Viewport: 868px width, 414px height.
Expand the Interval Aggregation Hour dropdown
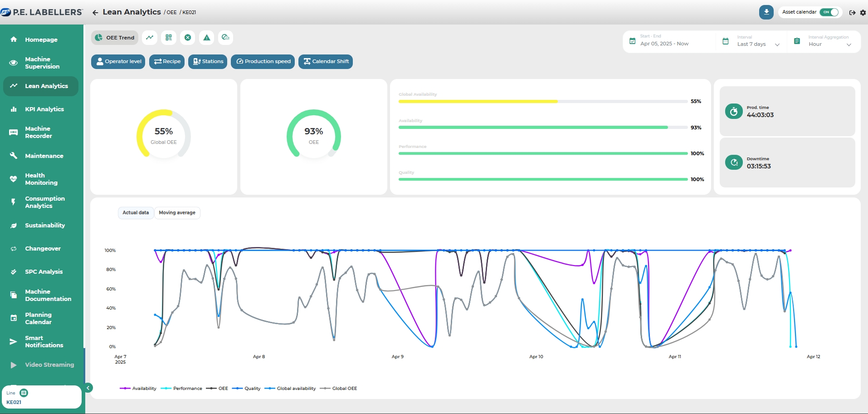point(829,42)
